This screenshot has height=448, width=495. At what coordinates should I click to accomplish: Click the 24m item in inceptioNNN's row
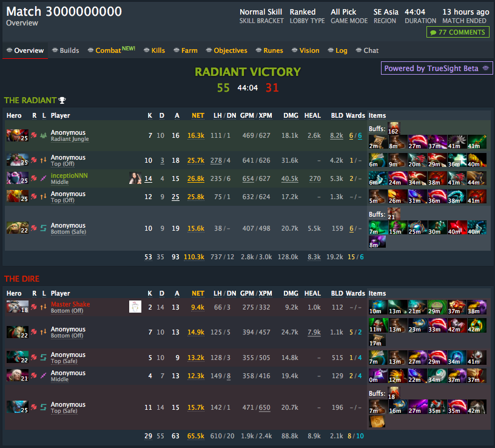coord(398,178)
